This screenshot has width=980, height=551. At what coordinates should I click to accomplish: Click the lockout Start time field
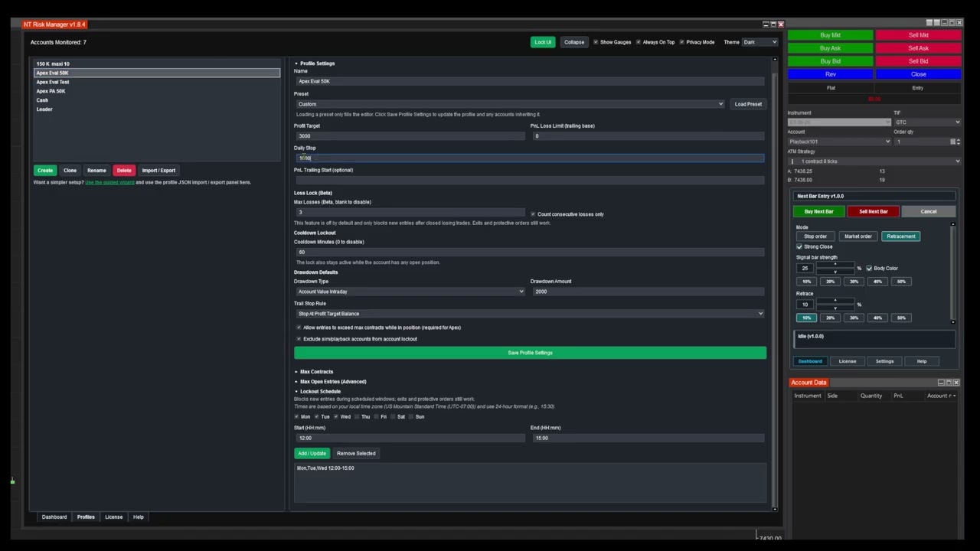pos(410,438)
